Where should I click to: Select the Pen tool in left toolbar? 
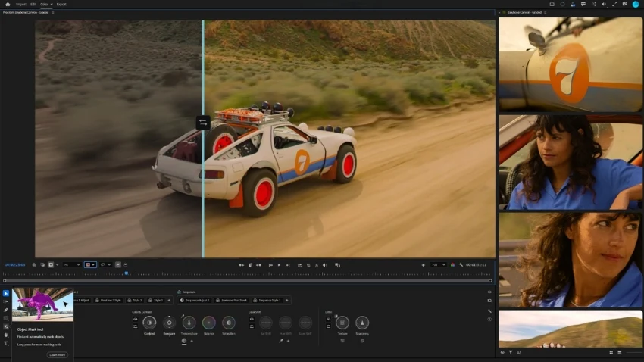click(6, 311)
